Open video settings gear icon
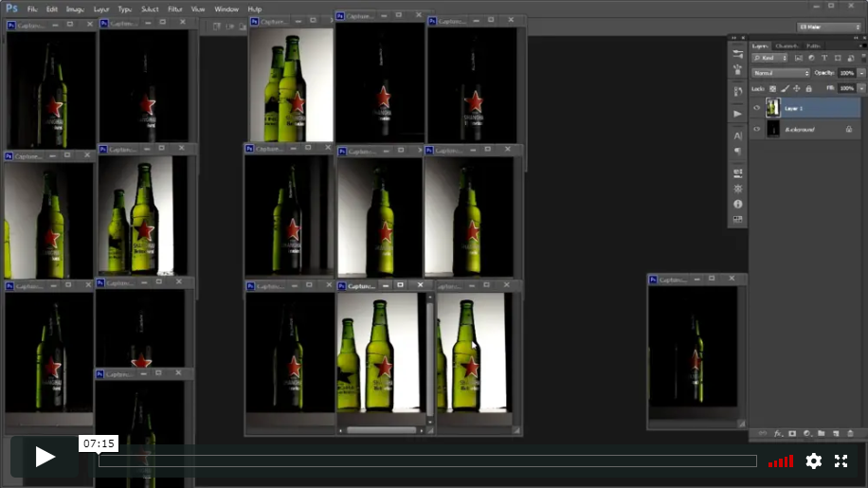Image resolution: width=868 pixels, height=488 pixels. click(813, 461)
